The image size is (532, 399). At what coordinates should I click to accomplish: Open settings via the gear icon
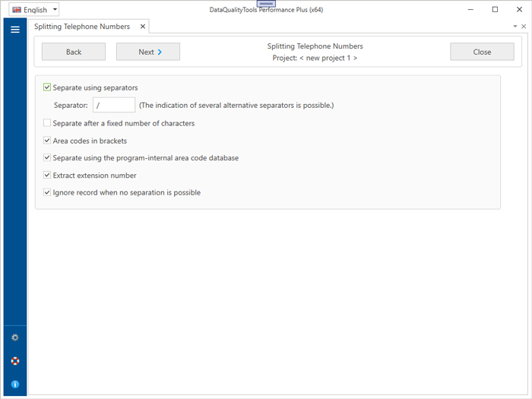(x=14, y=337)
